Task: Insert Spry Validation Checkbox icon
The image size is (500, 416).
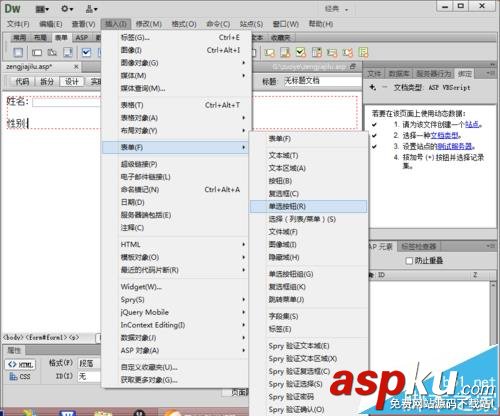Action: pyautogui.click(x=301, y=53)
